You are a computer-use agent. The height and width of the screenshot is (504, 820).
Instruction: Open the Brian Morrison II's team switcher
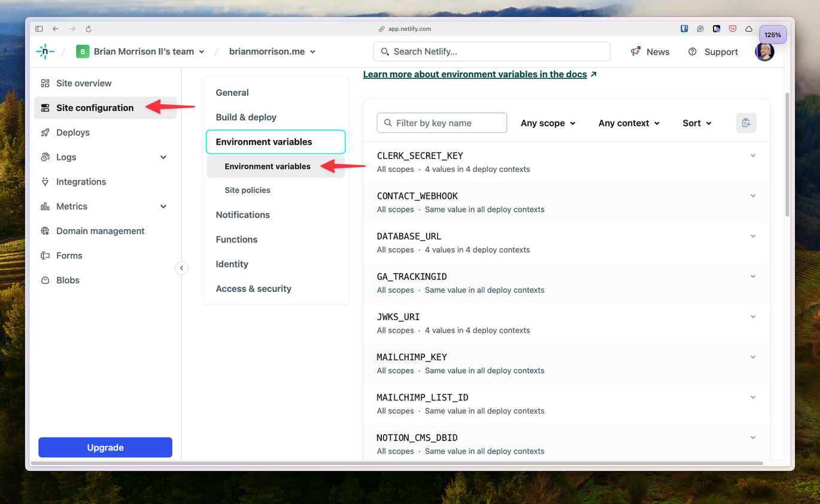[141, 51]
